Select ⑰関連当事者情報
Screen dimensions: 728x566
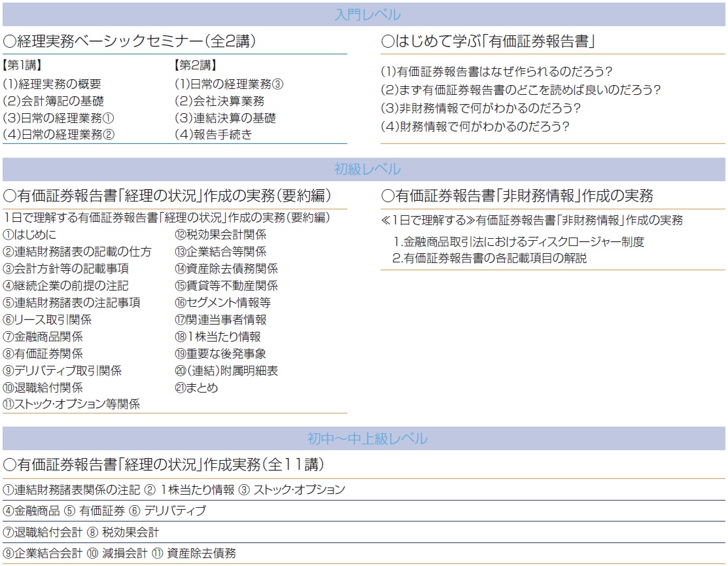(x=220, y=319)
